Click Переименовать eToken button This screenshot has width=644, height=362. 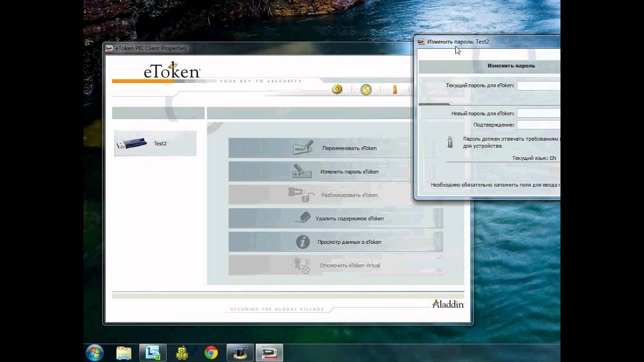pyautogui.click(x=336, y=148)
